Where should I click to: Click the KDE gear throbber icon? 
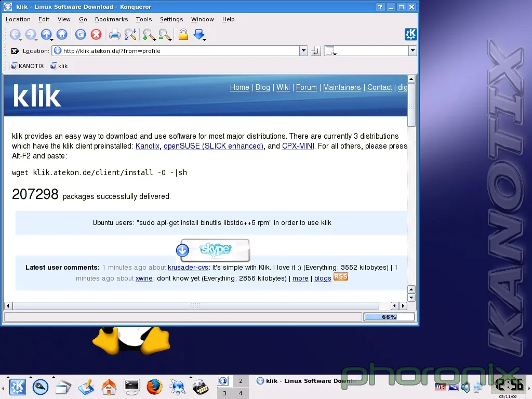click(x=410, y=34)
